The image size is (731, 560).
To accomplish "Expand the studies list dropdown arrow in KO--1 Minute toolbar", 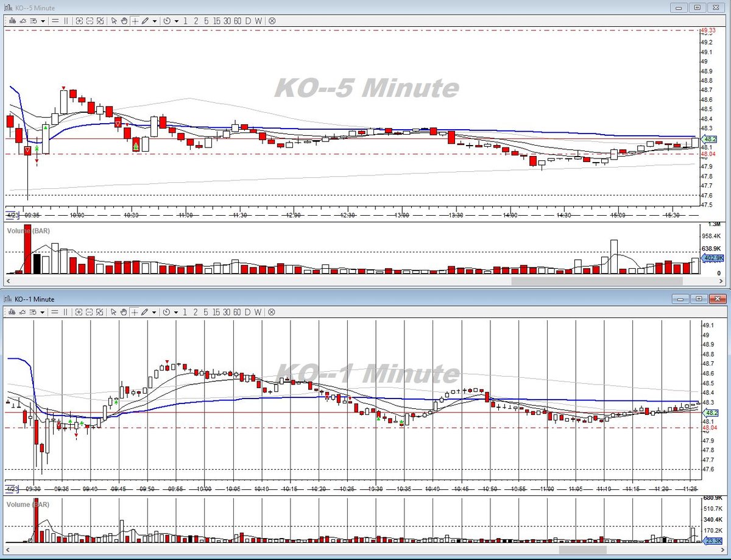I will coord(43,312).
